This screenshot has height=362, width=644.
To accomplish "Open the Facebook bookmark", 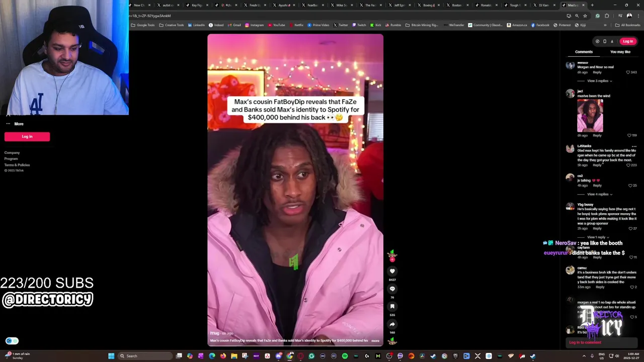I will click(x=540, y=25).
